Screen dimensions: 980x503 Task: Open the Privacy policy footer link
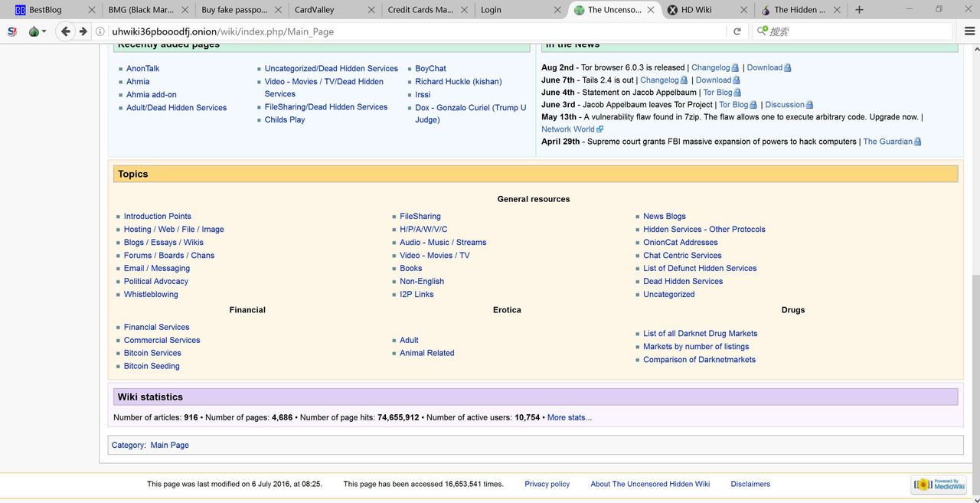[x=547, y=485]
